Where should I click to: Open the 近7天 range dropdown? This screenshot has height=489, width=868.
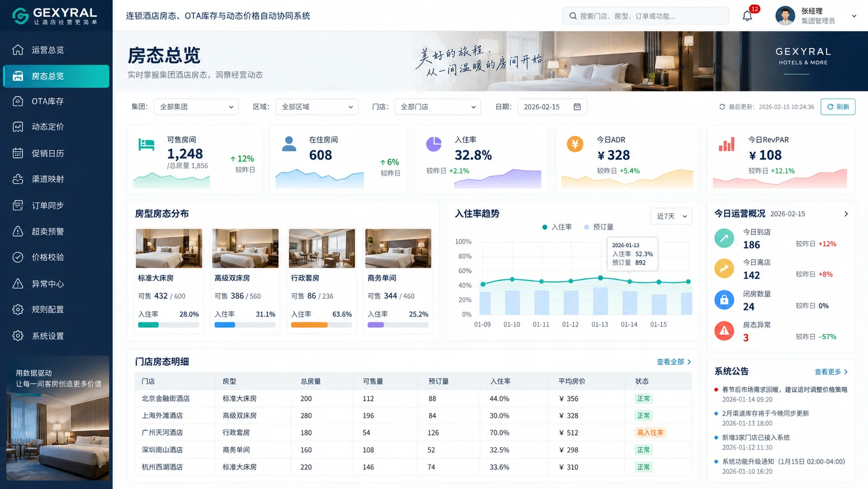coord(671,216)
